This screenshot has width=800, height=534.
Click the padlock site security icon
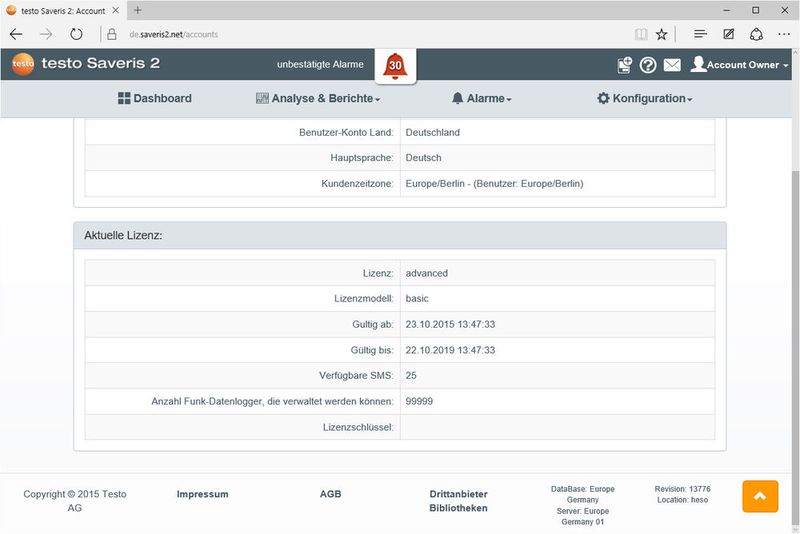pos(112,34)
